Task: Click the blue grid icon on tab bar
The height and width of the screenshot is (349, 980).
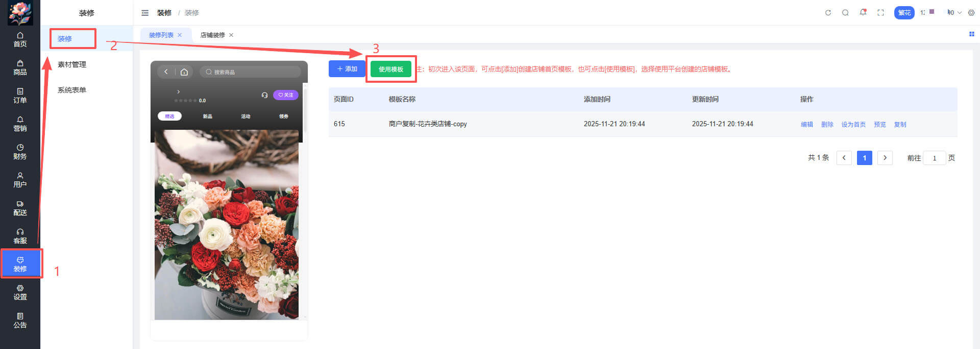Action: 971,34
